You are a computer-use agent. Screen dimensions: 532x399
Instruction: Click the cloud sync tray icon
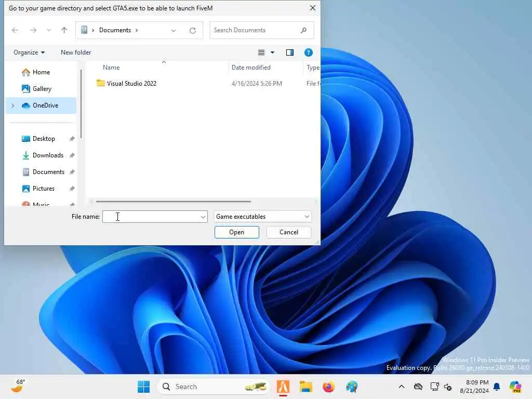pyautogui.click(x=418, y=387)
